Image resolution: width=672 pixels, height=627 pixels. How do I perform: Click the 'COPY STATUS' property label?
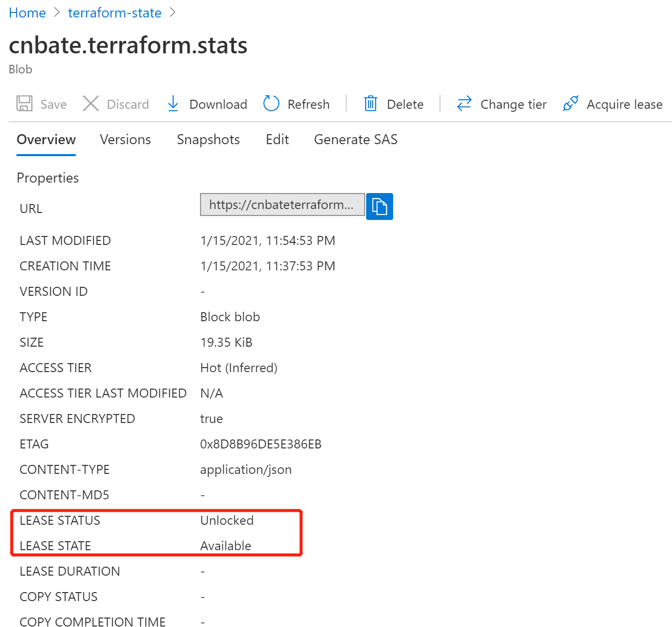tap(59, 597)
